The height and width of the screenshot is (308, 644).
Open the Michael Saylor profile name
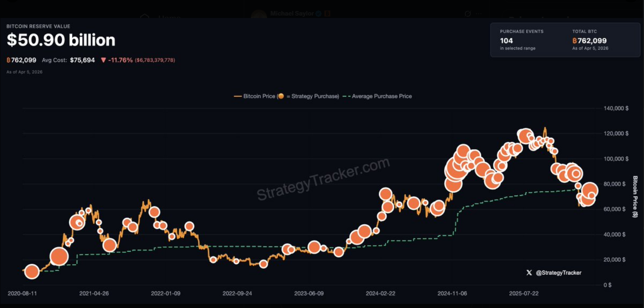tap(292, 13)
